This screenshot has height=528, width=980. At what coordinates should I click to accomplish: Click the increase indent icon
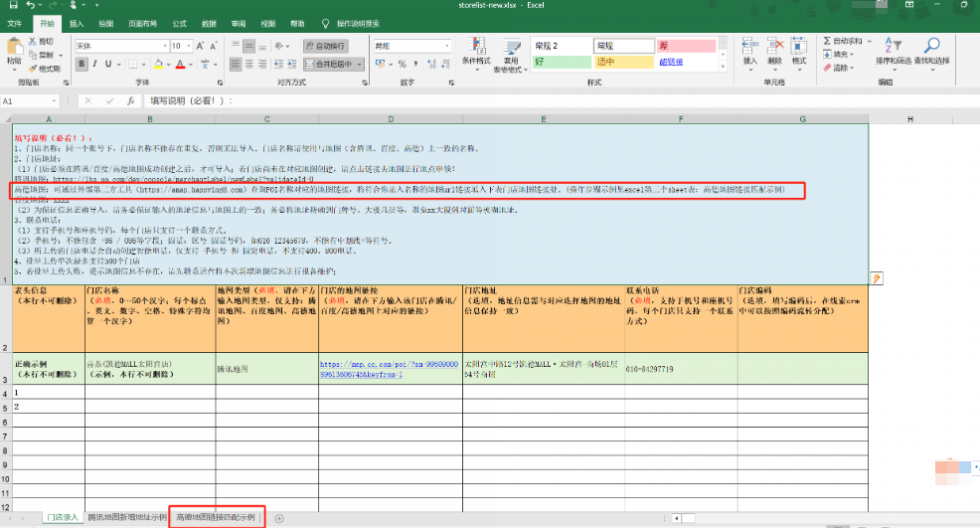pos(292,64)
